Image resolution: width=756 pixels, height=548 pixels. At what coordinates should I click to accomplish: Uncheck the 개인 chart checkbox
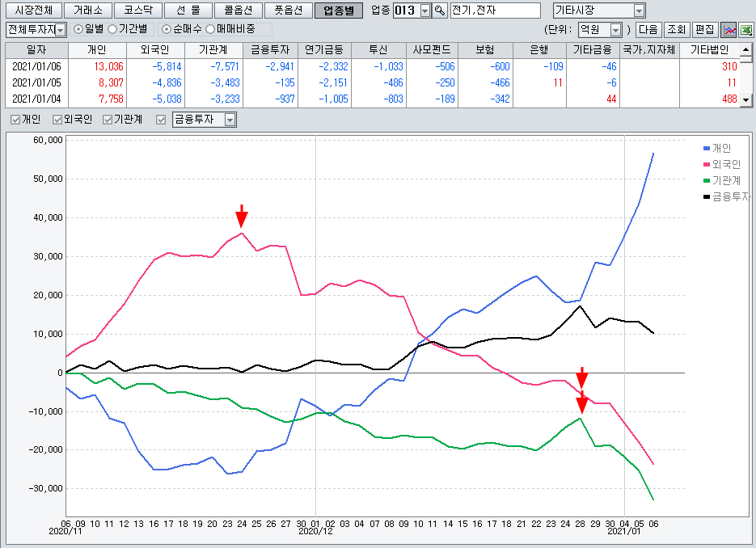coord(15,120)
